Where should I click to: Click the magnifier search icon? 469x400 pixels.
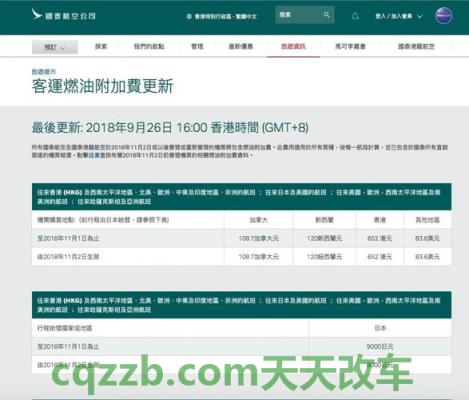pyautogui.click(x=327, y=15)
